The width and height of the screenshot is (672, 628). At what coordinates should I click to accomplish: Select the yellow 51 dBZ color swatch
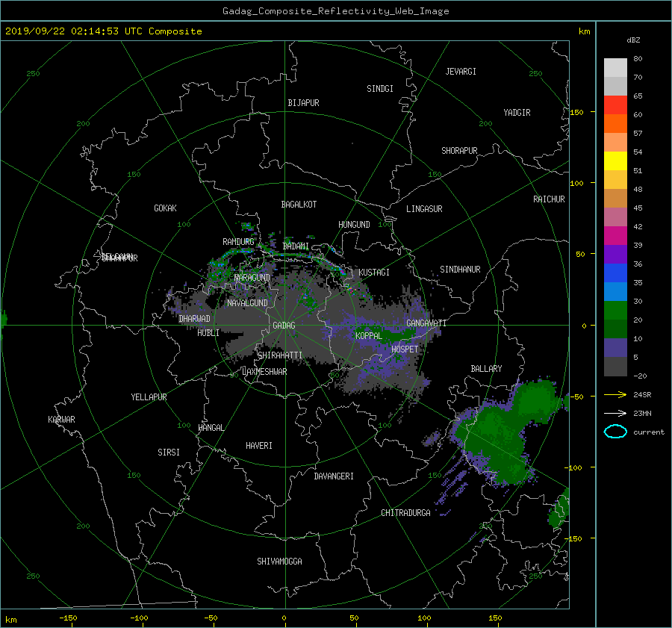[615, 161]
